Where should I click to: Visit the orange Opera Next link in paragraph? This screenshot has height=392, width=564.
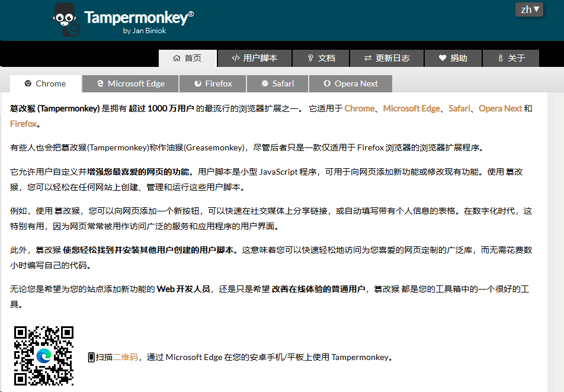click(501, 108)
